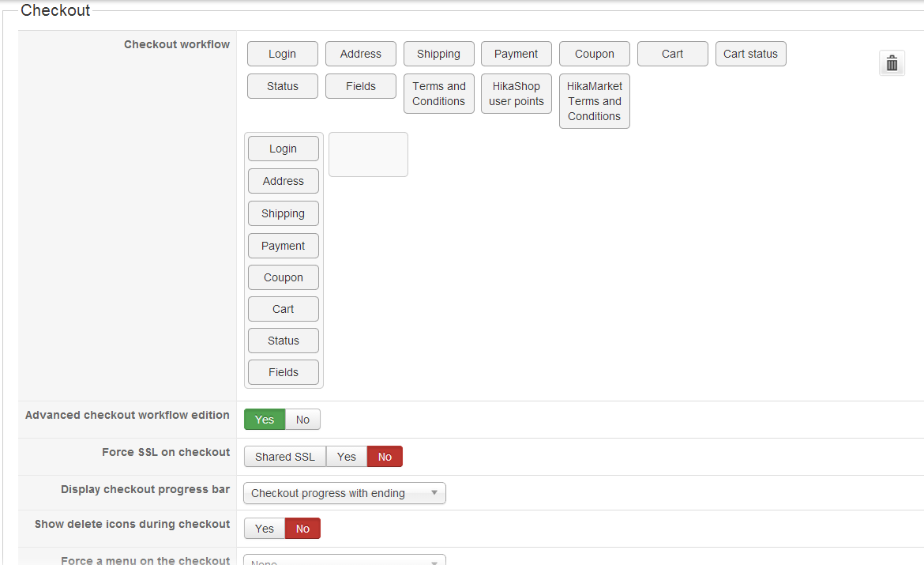This screenshot has width=924, height=565.
Task: Select the Cart step in the workflow column
Action: pos(284,309)
